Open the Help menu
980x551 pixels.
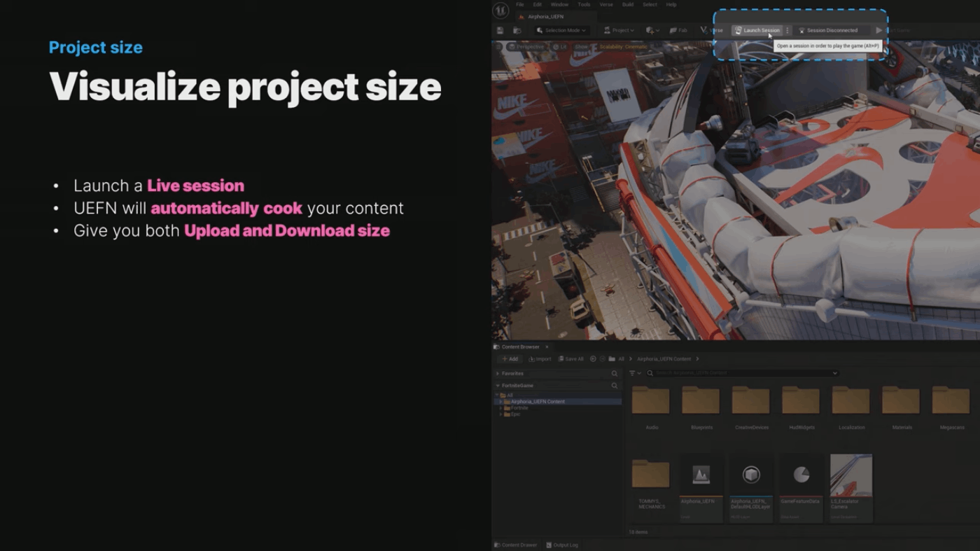(x=671, y=5)
